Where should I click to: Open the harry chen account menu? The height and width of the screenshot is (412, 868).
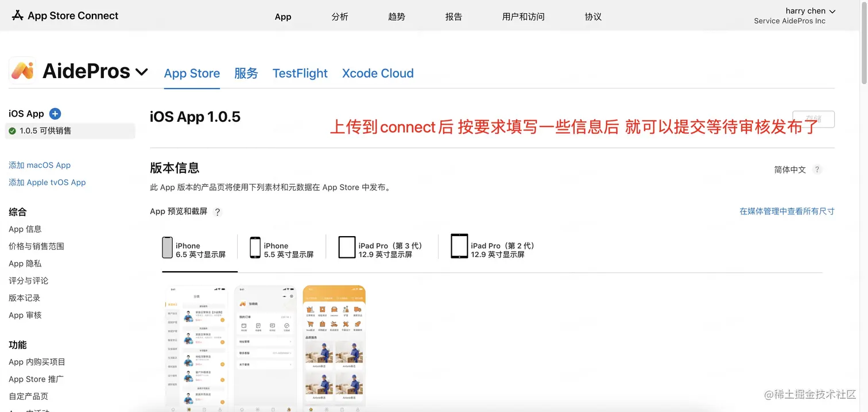[810, 11]
